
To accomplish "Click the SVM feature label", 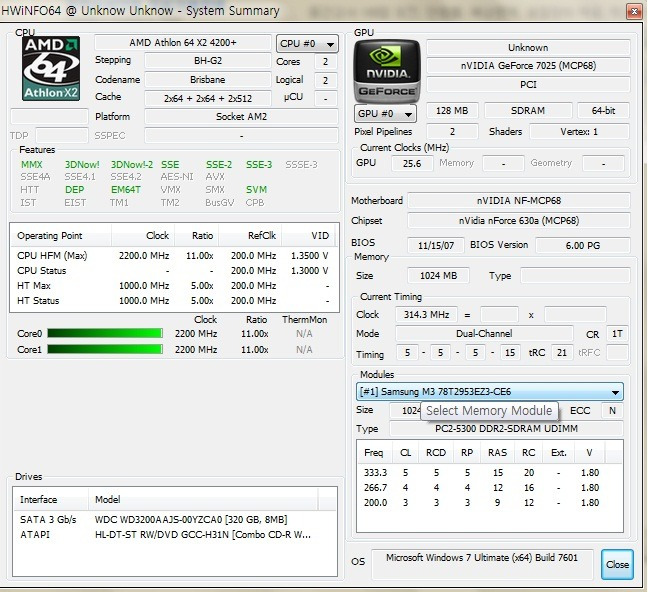I will click(256, 190).
